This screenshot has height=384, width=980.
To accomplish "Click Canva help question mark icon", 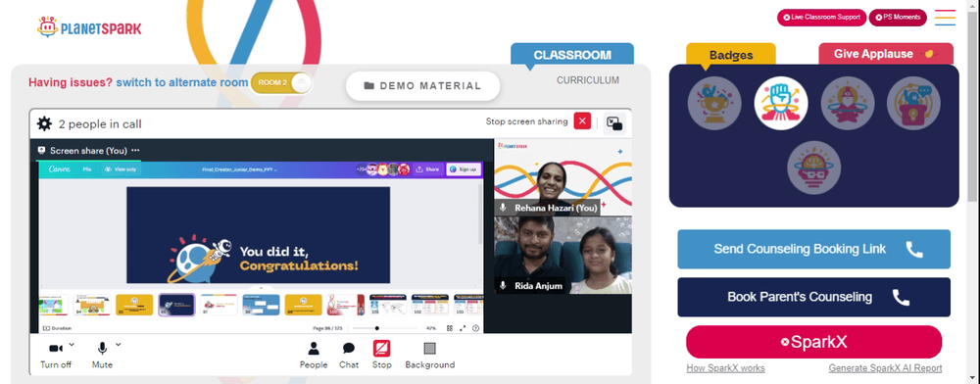I will coord(475,328).
